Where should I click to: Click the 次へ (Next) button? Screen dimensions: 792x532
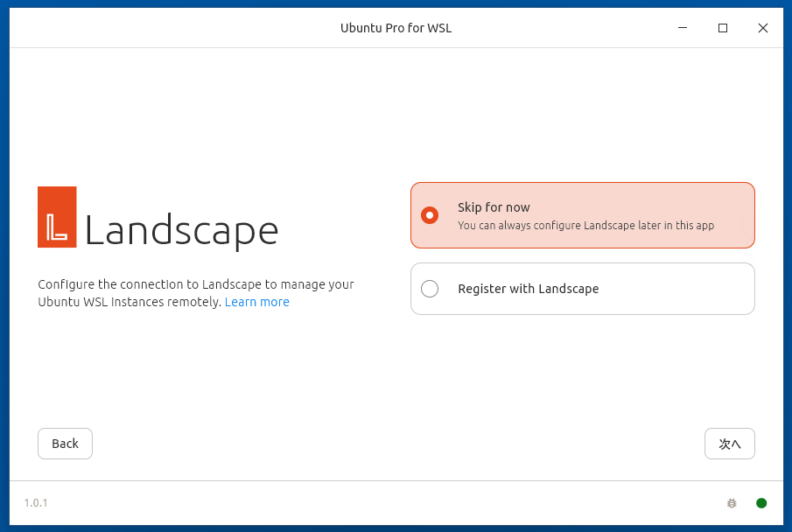(x=730, y=444)
